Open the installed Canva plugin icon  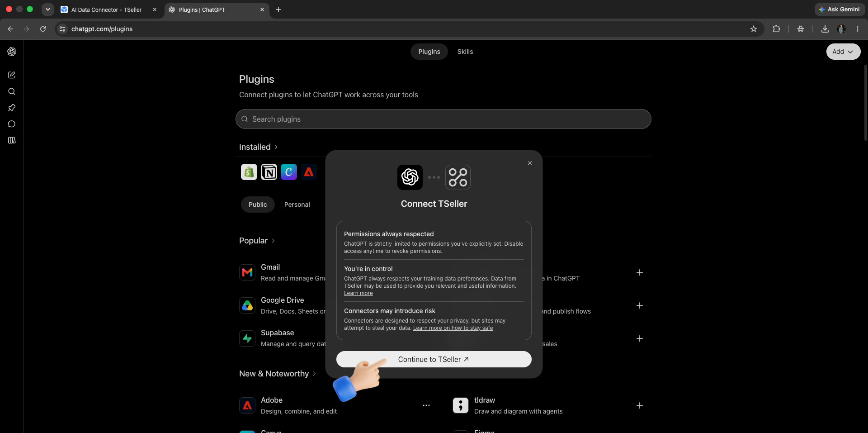289,172
